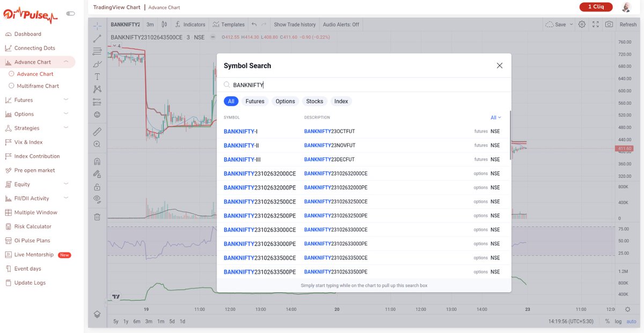This screenshot has width=644, height=333.
Task: Open the object tree layers icon
Action: (x=97, y=315)
